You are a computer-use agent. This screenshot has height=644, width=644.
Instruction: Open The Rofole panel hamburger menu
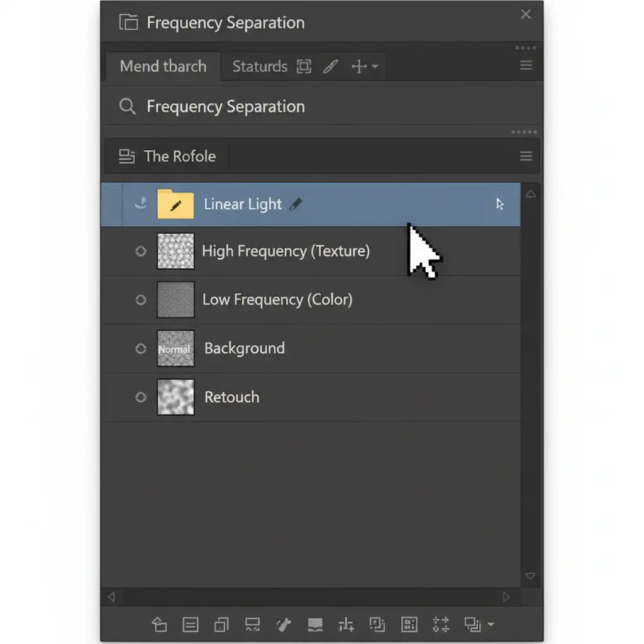(526, 156)
